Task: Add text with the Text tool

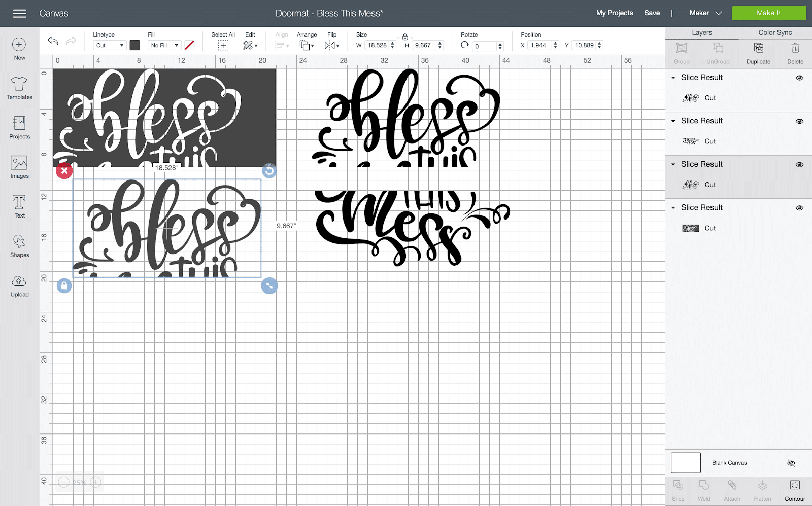Action: pyautogui.click(x=19, y=206)
